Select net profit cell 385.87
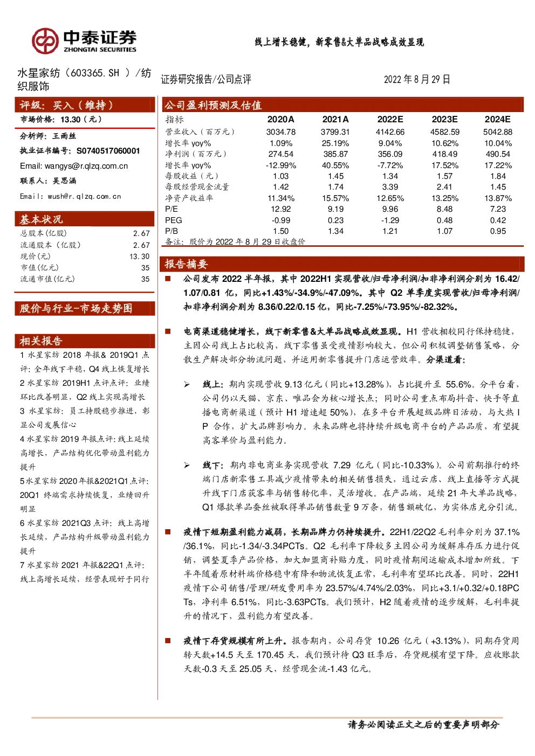The image size is (535, 756). tap(335, 154)
